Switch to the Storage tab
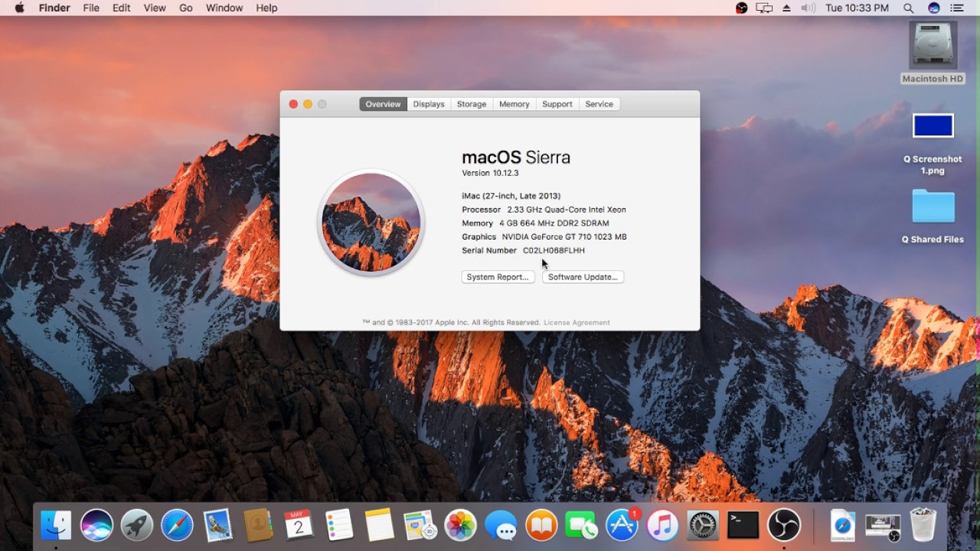Image resolution: width=980 pixels, height=551 pixels. pyautogui.click(x=472, y=104)
